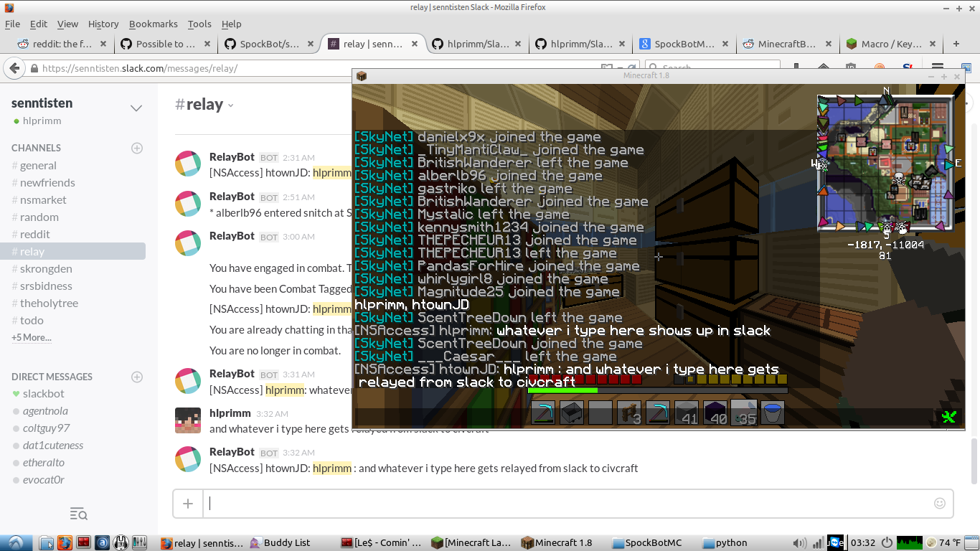This screenshot has height=551, width=980.
Task: Select the obsidian hotbar slot showing count 40
Action: (715, 413)
